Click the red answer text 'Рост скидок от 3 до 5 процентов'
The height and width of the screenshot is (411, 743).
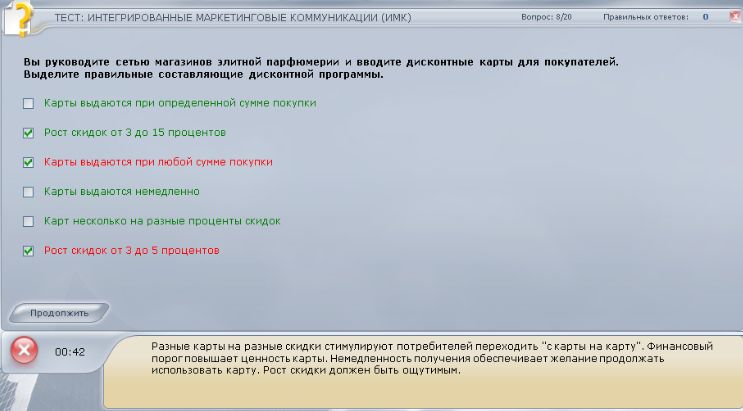point(131,250)
